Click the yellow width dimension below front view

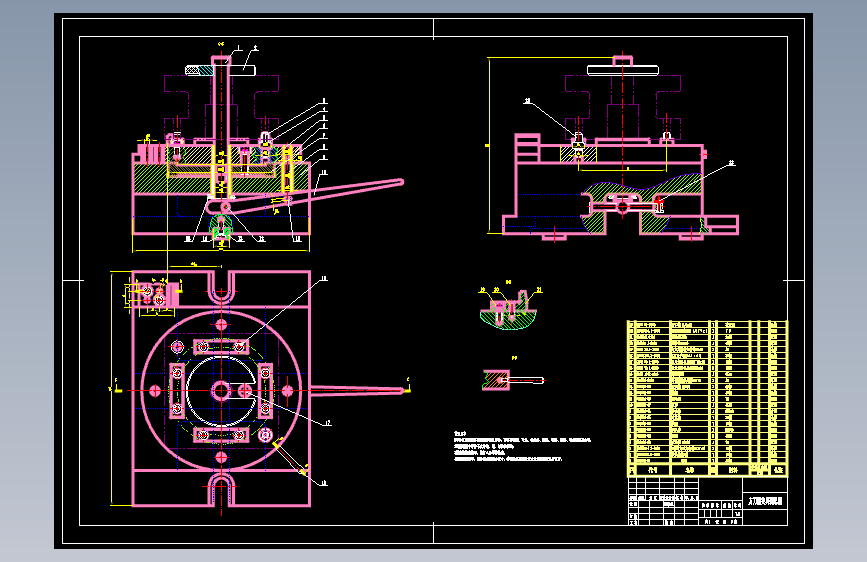221,251
